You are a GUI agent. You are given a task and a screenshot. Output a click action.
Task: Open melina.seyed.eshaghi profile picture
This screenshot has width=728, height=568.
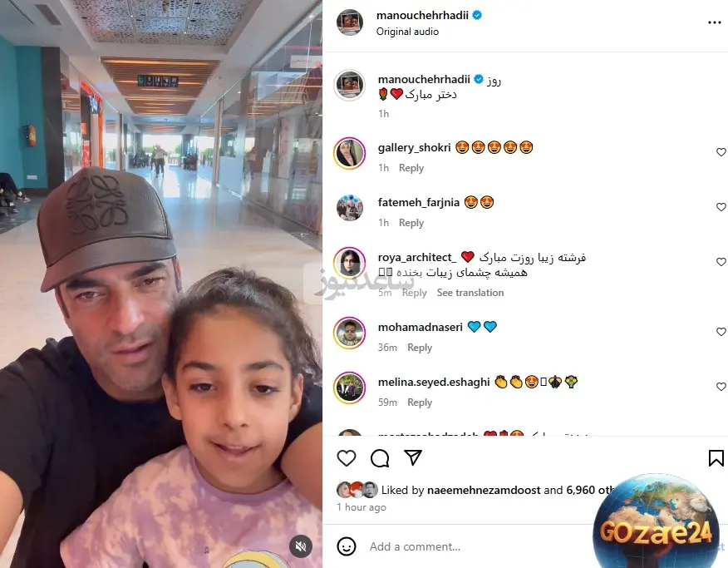pyautogui.click(x=350, y=388)
